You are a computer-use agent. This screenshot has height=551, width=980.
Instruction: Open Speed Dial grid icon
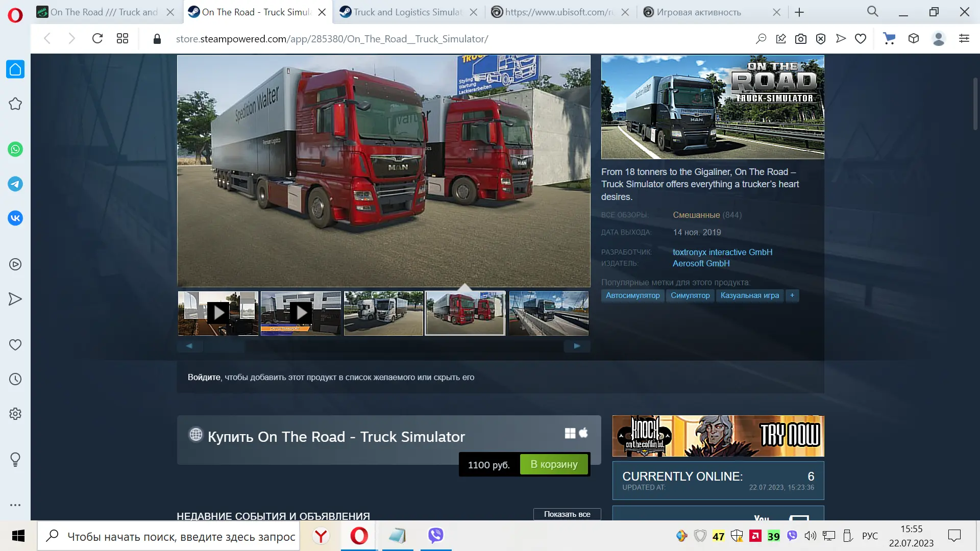coord(122,39)
